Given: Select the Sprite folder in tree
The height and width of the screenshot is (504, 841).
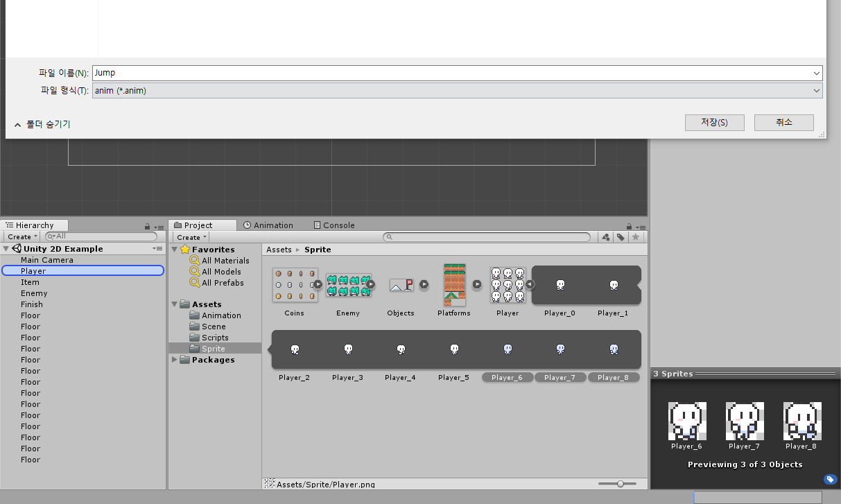Looking at the screenshot, I should pyautogui.click(x=215, y=349).
